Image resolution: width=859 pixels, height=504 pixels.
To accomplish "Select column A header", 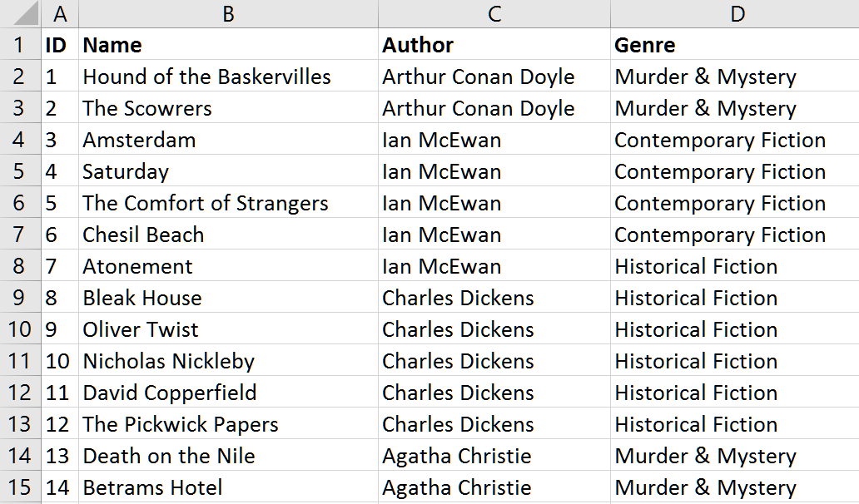I will [x=60, y=13].
